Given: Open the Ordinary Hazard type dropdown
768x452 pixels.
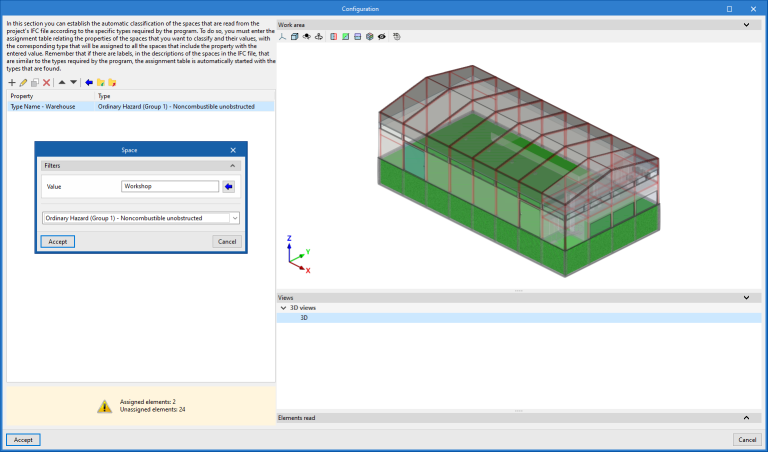Looking at the screenshot, I should click(x=235, y=218).
